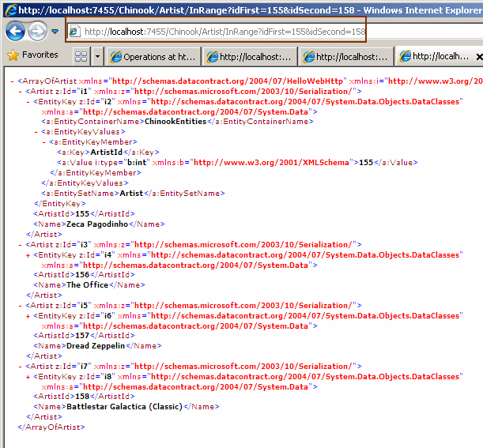Close the active tab with X
The image size is (483, 448).
tap(479, 57)
